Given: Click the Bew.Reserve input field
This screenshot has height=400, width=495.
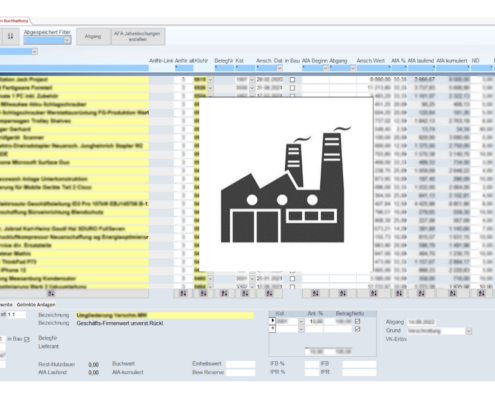Looking at the screenshot, I should tap(240, 372).
